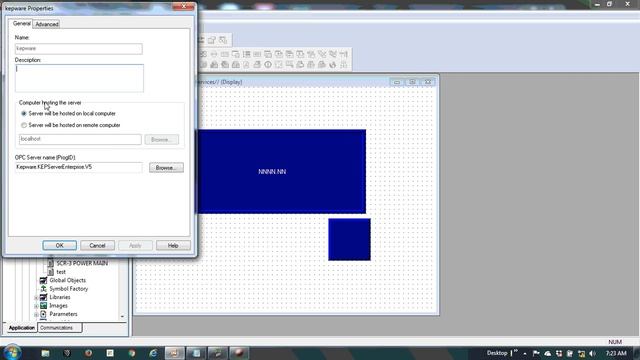Click the cloud icon in system tray
Image resolution: width=640 pixels, height=360 pixels.
point(547,353)
